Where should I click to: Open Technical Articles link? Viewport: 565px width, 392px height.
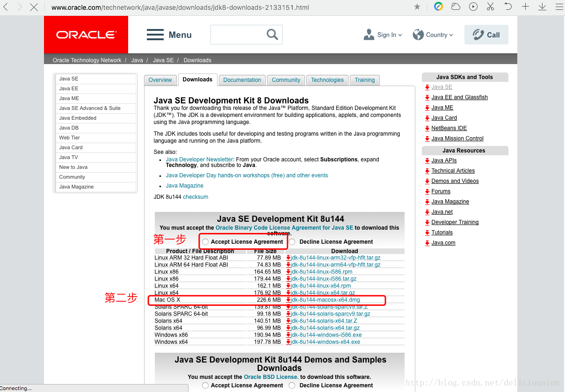click(453, 171)
